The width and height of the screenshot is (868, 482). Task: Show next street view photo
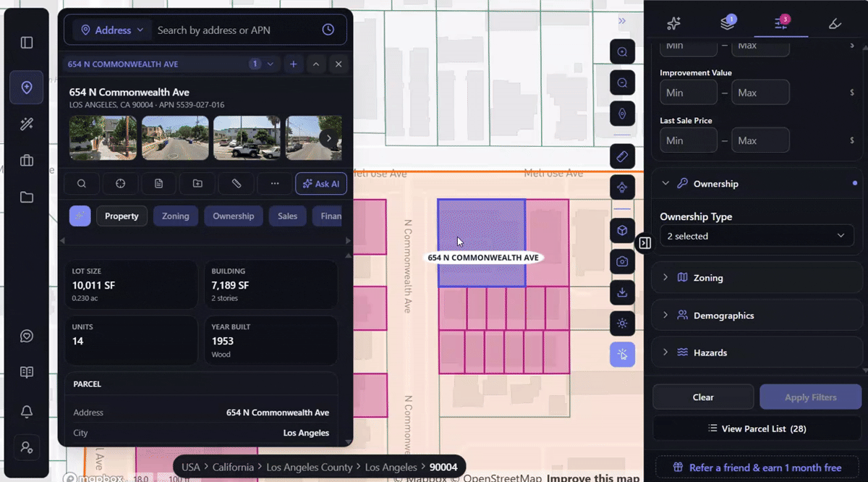tap(329, 138)
